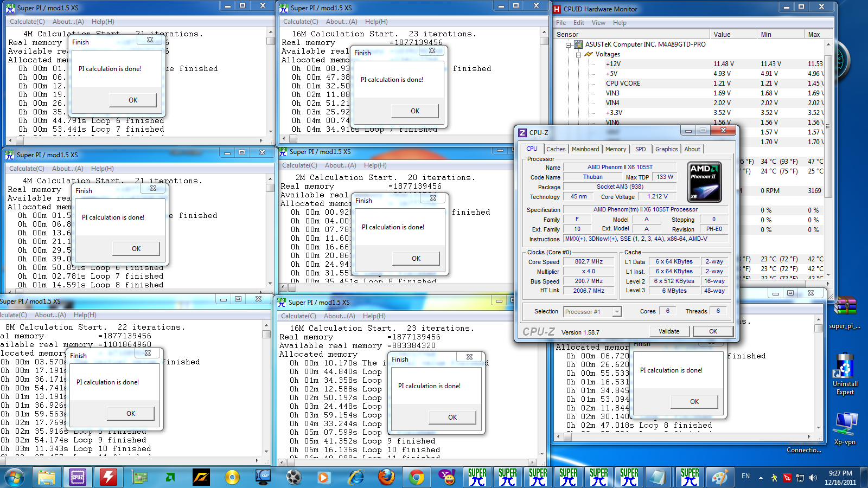This screenshot has width=868, height=488.
Task: Open the About tab in CPU-Z
Action: pos(692,149)
